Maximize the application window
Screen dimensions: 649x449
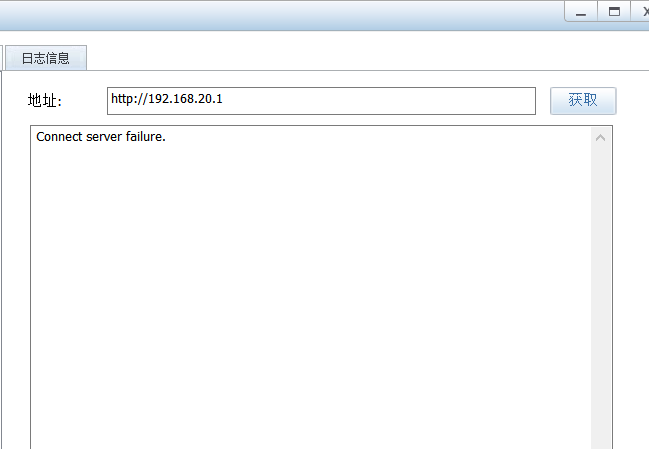(614, 12)
